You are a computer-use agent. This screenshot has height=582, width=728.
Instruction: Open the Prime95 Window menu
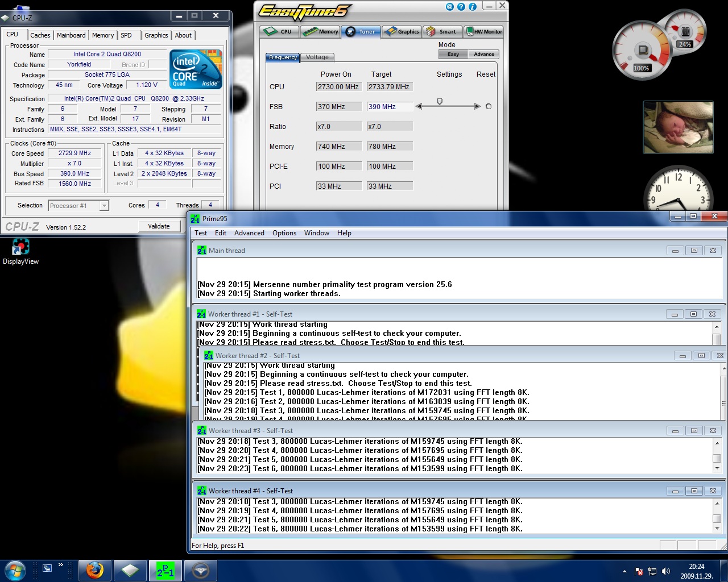click(x=317, y=233)
